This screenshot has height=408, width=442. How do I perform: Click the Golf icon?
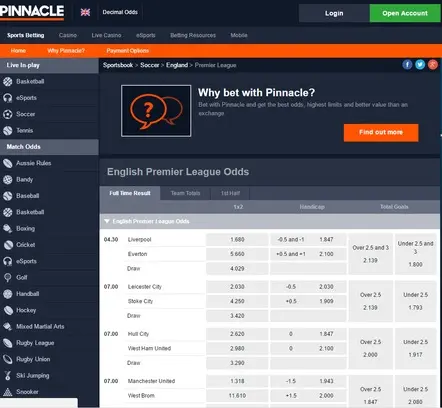pyautogui.click(x=8, y=278)
